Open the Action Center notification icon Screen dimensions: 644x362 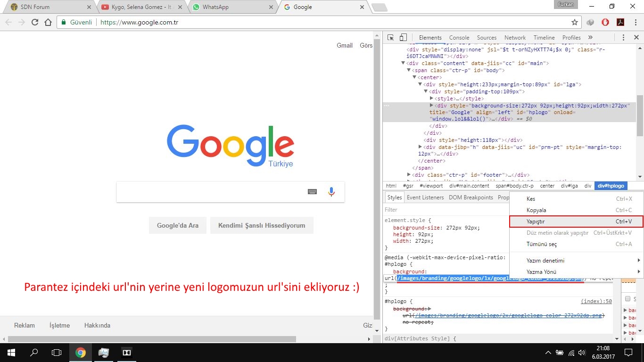click(x=628, y=352)
